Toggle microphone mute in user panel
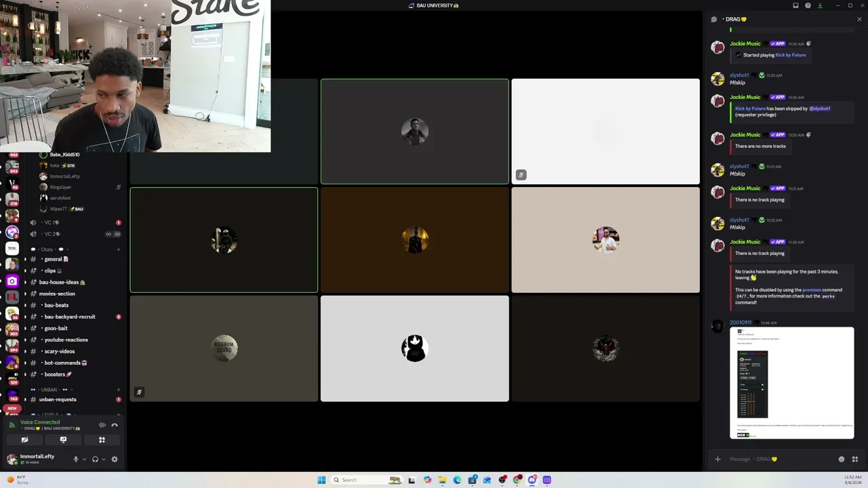Image resolution: width=868 pixels, height=488 pixels. point(76,459)
